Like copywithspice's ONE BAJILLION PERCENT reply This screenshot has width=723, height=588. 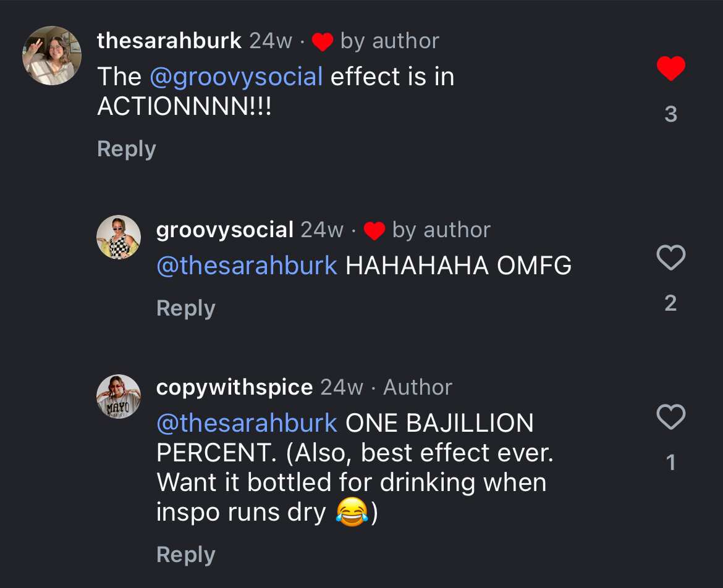point(670,418)
